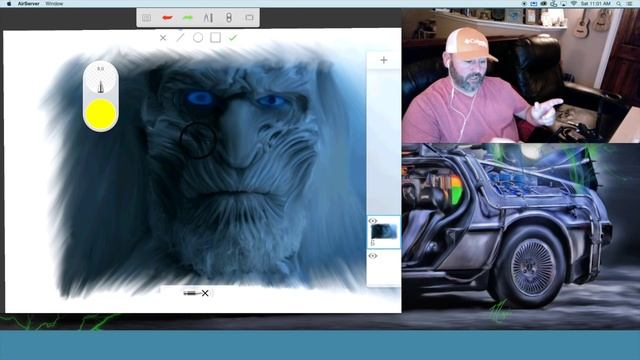The image size is (640, 360).
Task: Open the yellow color puck
Action: [x=101, y=113]
